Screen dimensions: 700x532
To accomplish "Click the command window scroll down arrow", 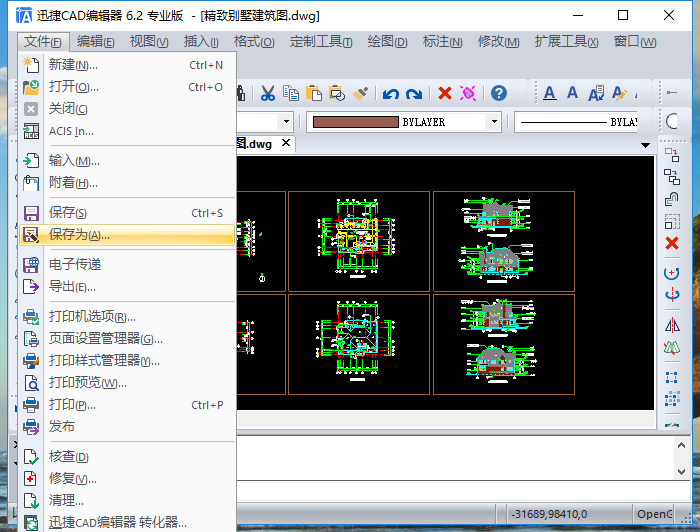I will pyautogui.click(x=681, y=471).
